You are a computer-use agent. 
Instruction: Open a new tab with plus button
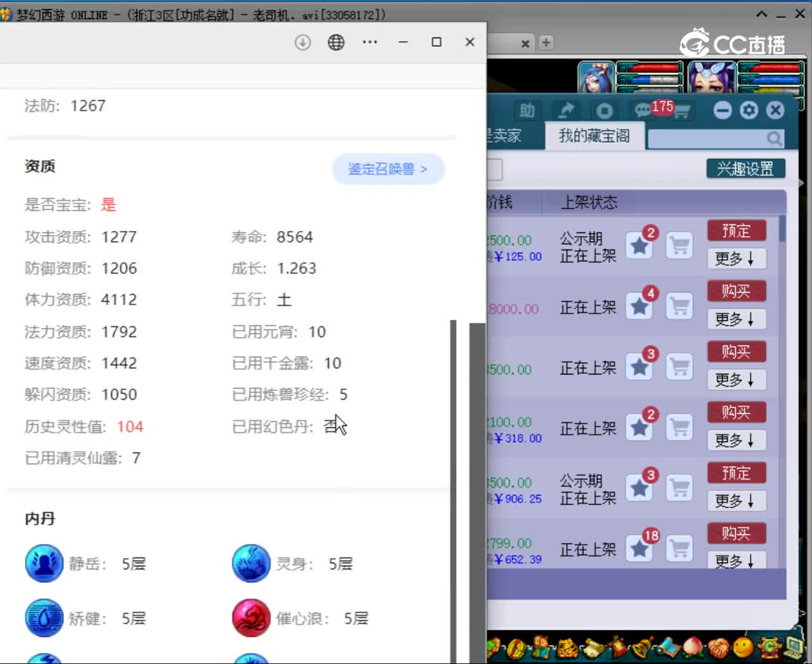tap(546, 43)
